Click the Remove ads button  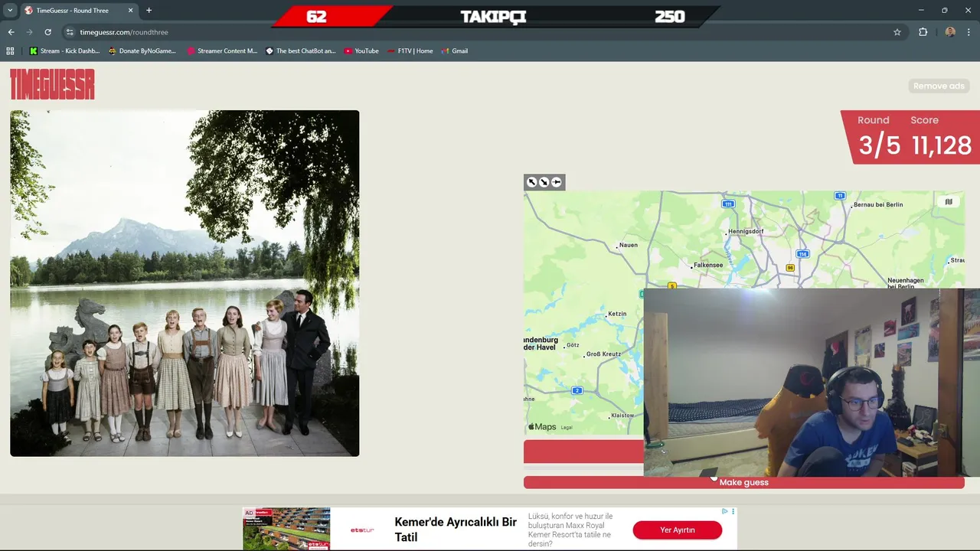(x=939, y=86)
